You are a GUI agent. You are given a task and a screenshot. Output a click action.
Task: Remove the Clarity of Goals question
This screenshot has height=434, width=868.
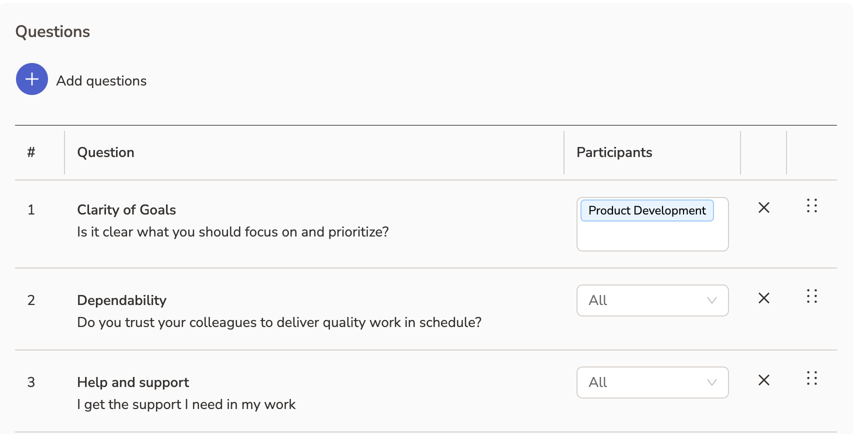(763, 207)
